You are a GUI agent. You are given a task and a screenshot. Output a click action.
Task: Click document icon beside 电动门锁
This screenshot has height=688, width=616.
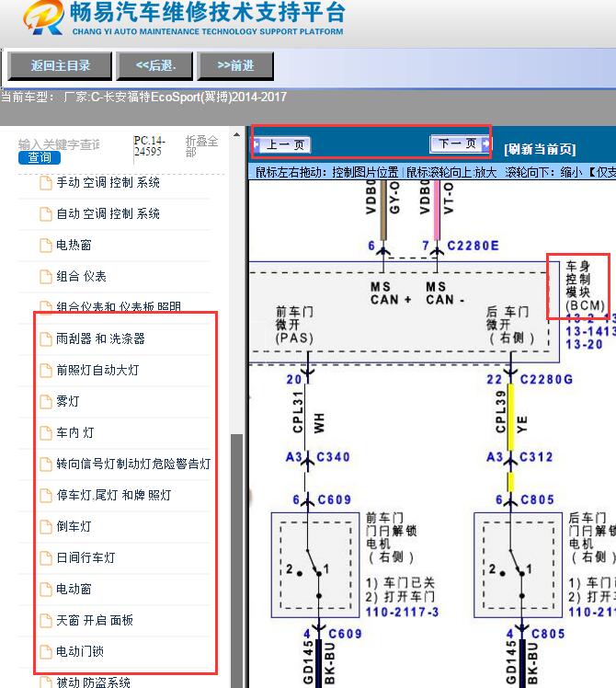coord(46,652)
